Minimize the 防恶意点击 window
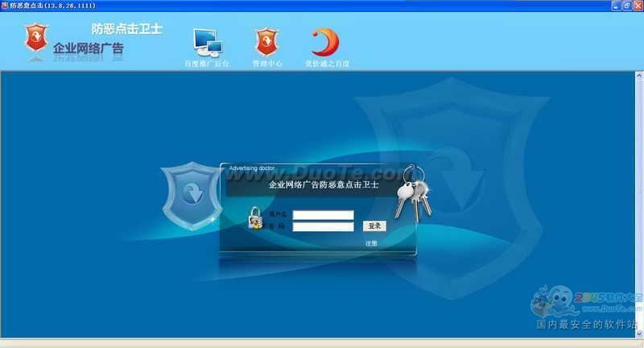 614,6
